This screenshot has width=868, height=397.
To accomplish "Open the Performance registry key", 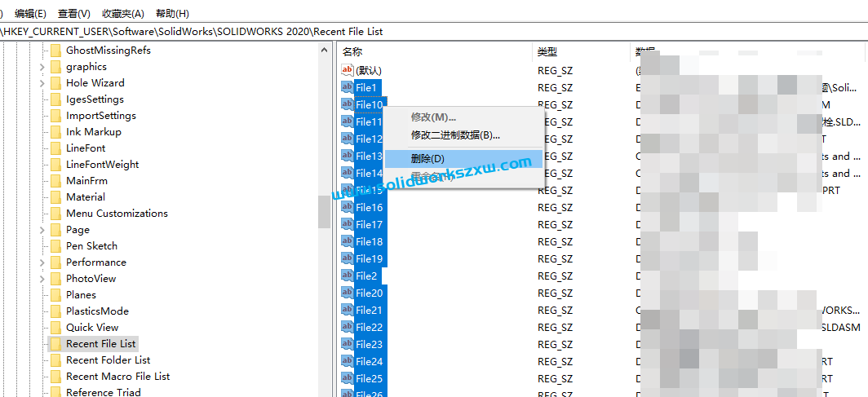I will 96,262.
